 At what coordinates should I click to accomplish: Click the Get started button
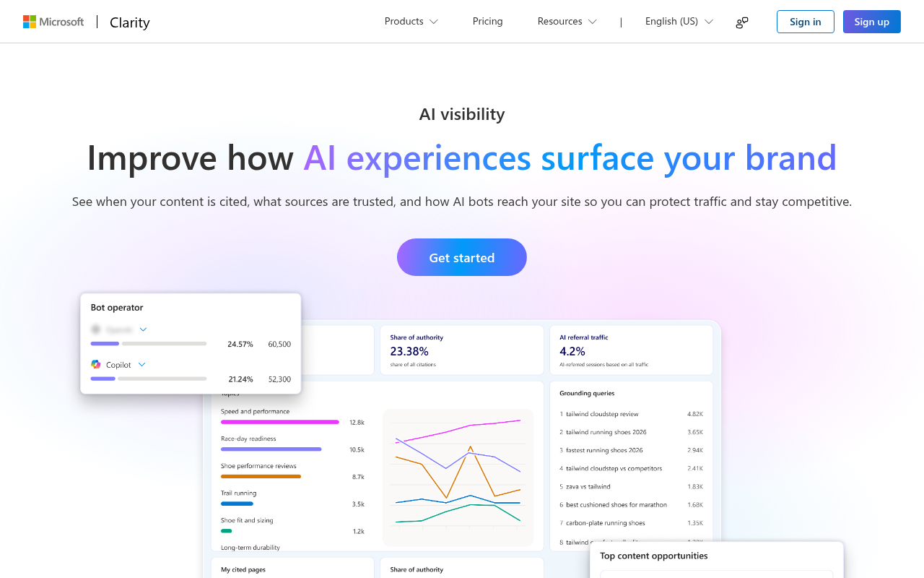point(462,257)
